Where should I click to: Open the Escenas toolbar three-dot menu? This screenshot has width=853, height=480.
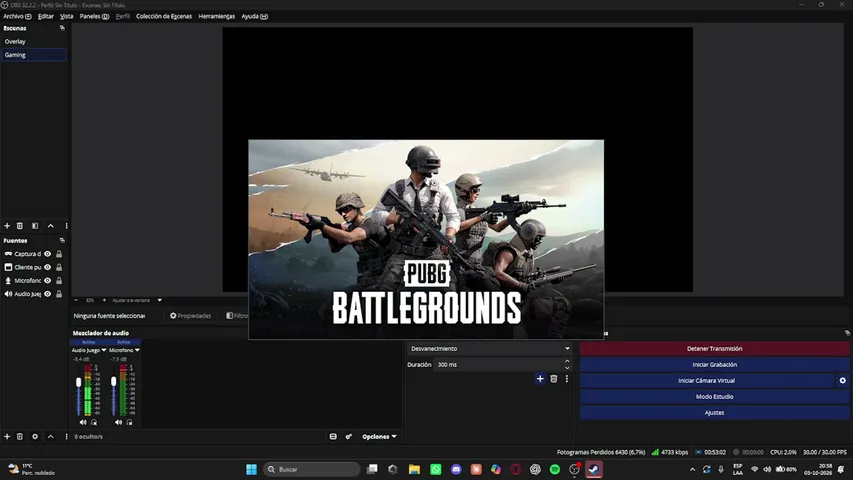click(x=66, y=226)
